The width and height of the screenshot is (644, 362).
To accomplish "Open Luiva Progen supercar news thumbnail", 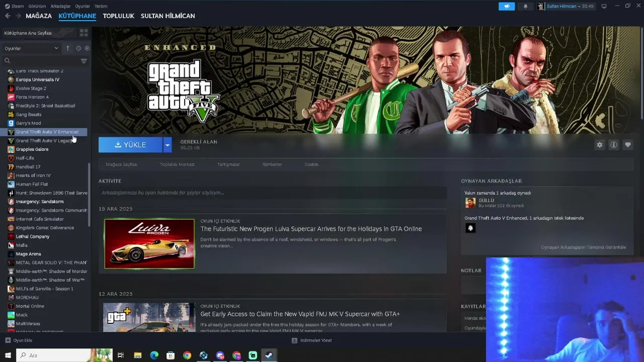I will tap(149, 244).
